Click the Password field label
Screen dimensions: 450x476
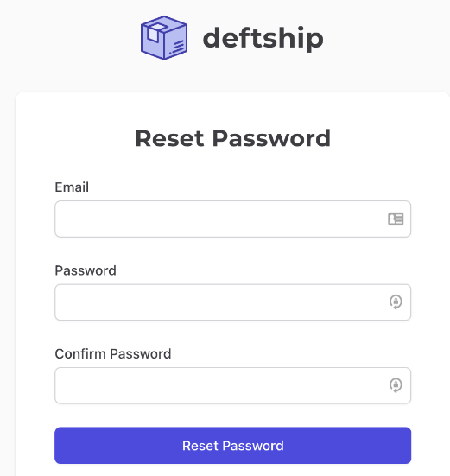click(x=86, y=270)
